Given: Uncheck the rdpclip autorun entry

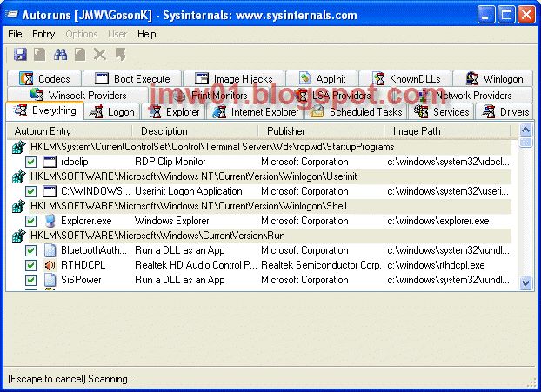Looking at the screenshot, I should tap(30, 162).
